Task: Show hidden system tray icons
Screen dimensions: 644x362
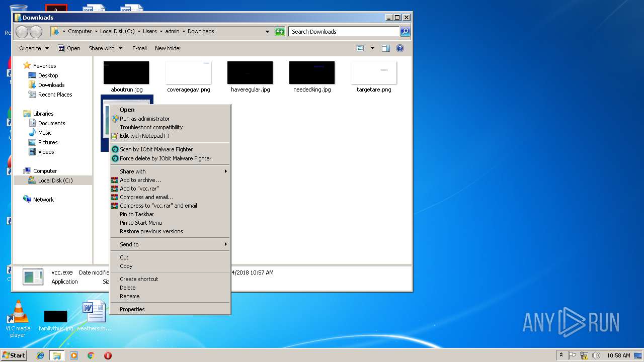Action: pos(561,355)
